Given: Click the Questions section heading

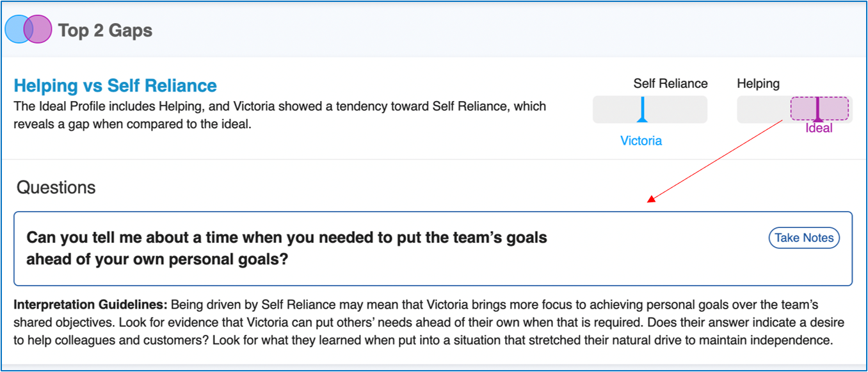Looking at the screenshot, I should (56, 188).
